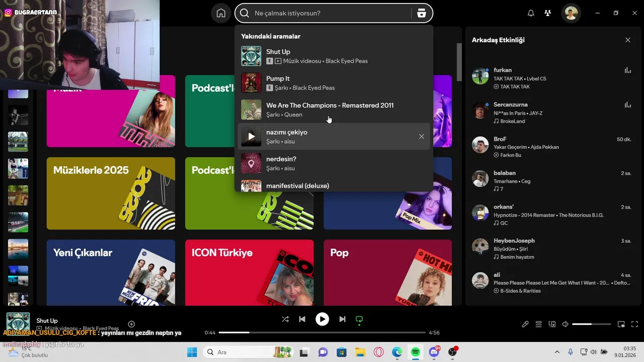The width and height of the screenshot is (644, 362).
Task: Open 'Timarhane • Ceg' track link
Action: (512, 181)
